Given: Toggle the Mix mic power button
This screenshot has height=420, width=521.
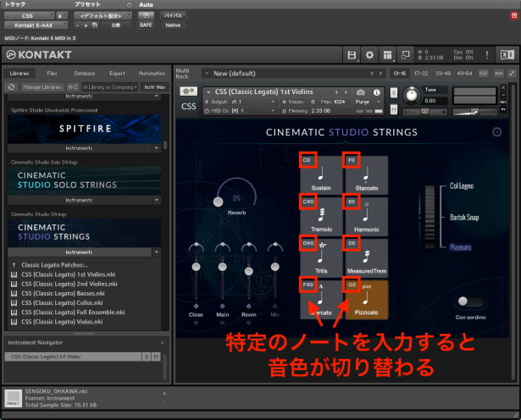Looking at the screenshot, I should pyautogui.click(x=274, y=307).
